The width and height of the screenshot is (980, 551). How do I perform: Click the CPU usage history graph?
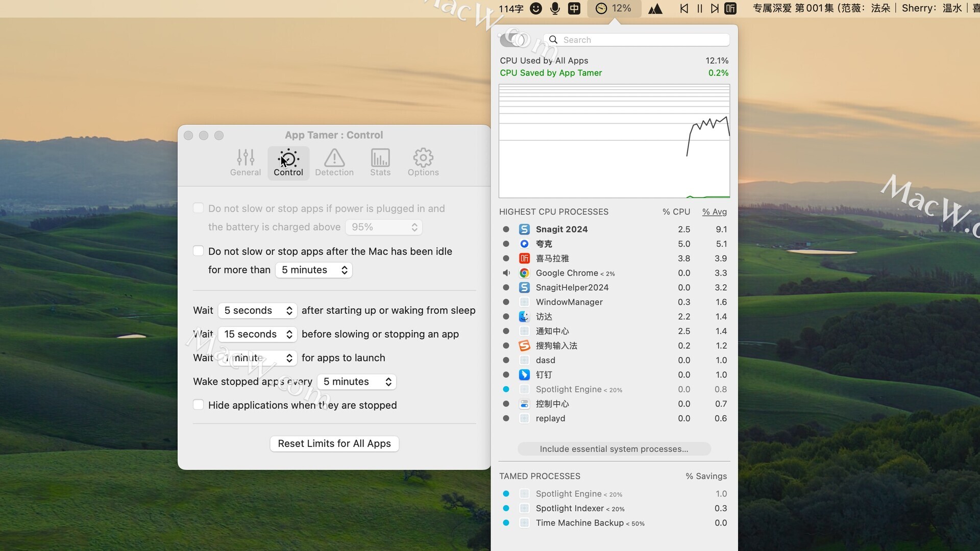tap(614, 141)
